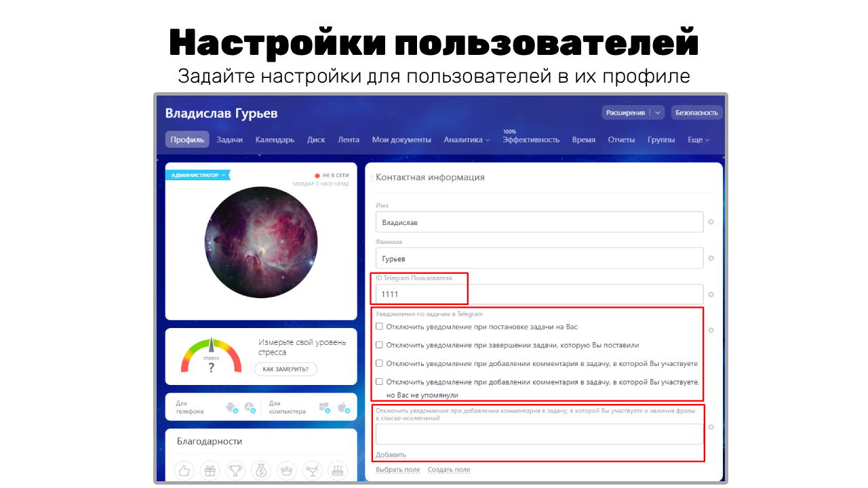868x488 pixels.
Task: Click the gift box gratitude icon
Action: [x=210, y=470]
